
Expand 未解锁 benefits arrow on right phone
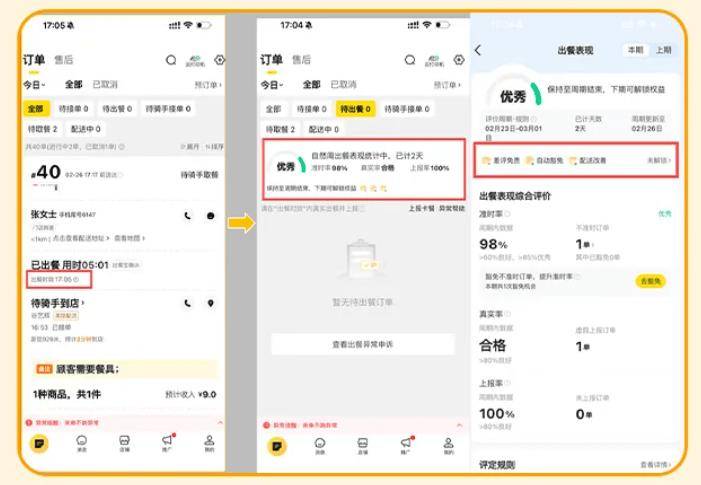659,160
